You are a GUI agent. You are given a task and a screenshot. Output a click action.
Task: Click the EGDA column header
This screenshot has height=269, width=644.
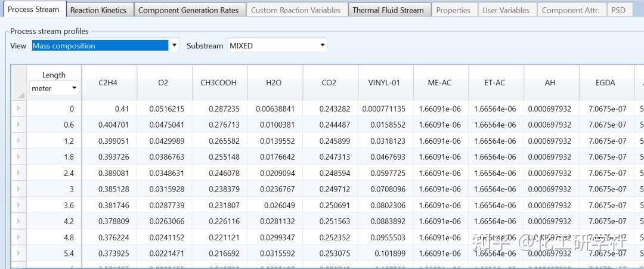[606, 82]
